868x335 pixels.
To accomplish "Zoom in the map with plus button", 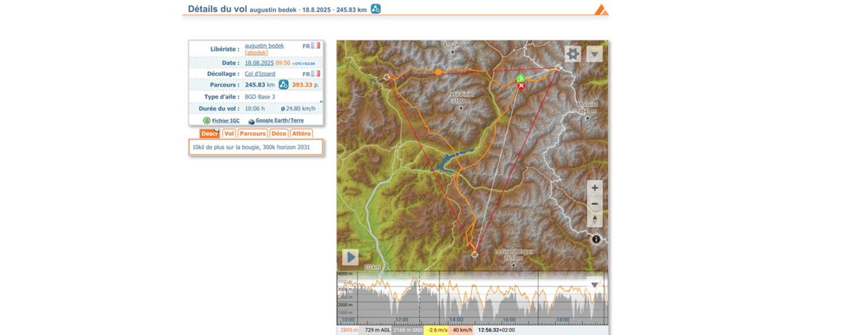I will (x=594, y=188).
